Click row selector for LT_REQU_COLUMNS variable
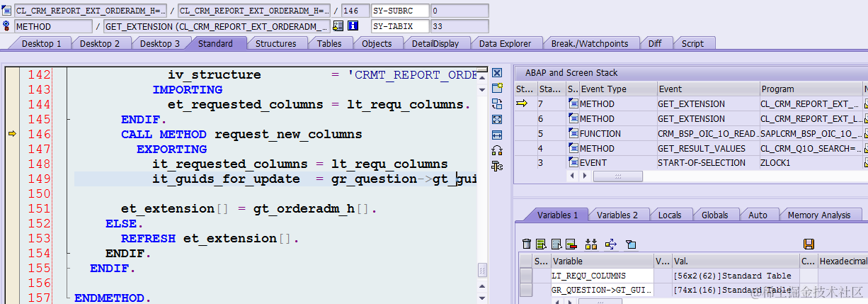 tap(526, 276)
